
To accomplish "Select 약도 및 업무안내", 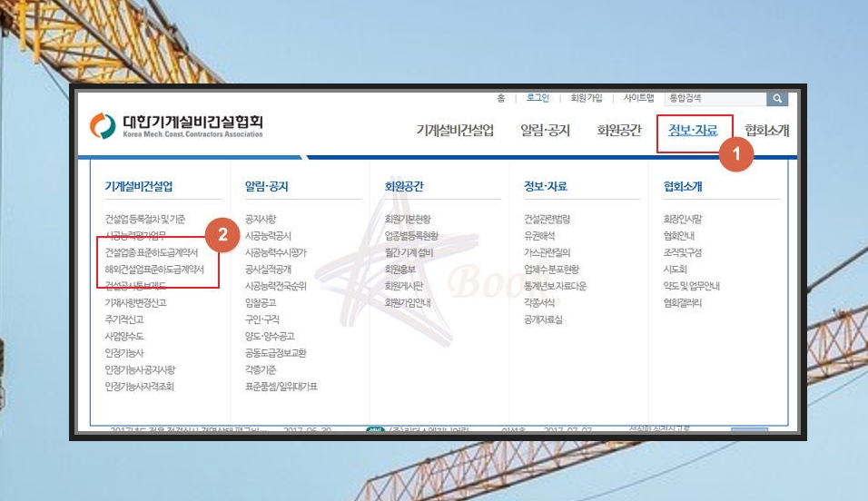I will point(692,286).
